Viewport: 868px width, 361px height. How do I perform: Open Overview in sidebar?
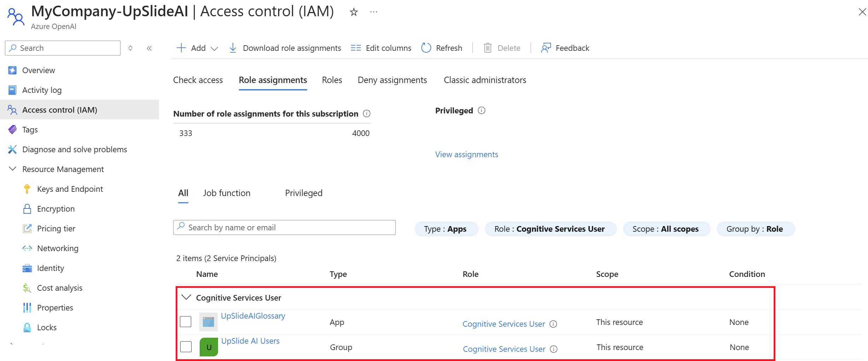coord(39,70)
